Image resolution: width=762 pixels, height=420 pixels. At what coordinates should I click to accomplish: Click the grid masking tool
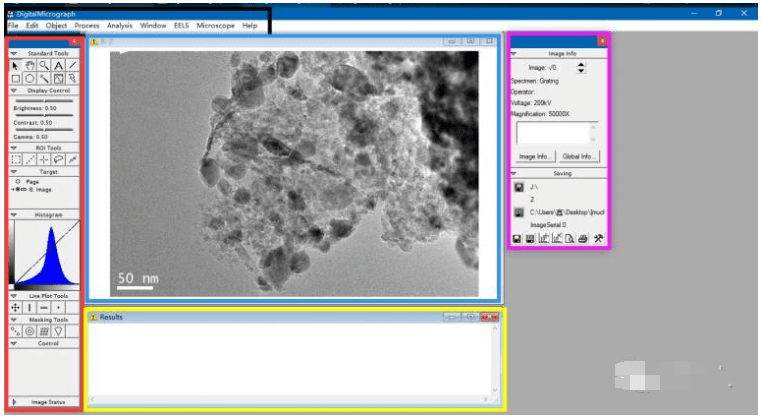point(44,331)
